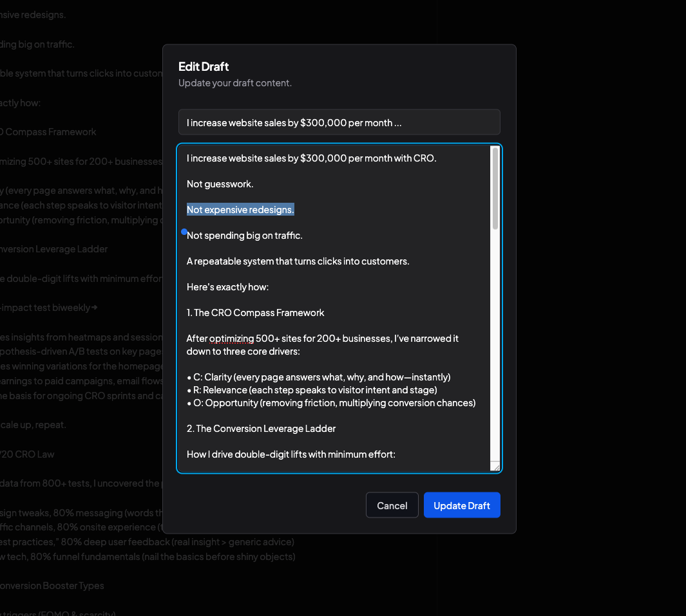Click the 'C: Clarity' bullet line
The image size is (686, 616).
[x=318, y=377]
